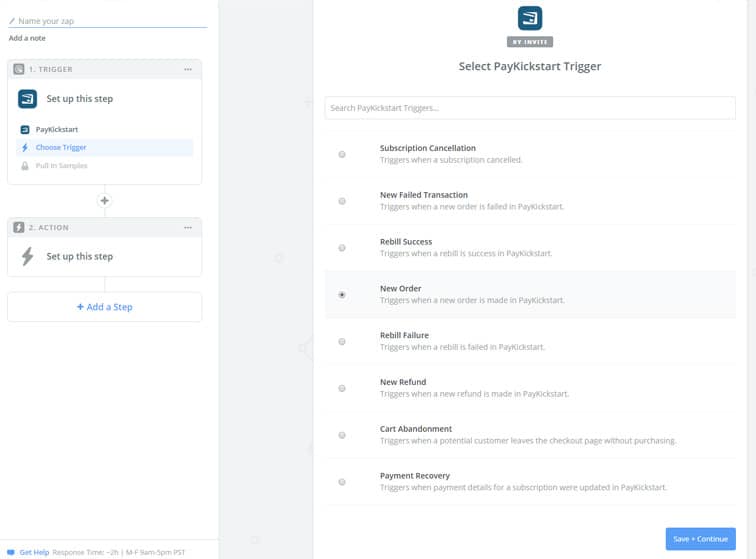Click the Search PayKickstart Triggers field
The image size is (756, 559).
[530, 108]
